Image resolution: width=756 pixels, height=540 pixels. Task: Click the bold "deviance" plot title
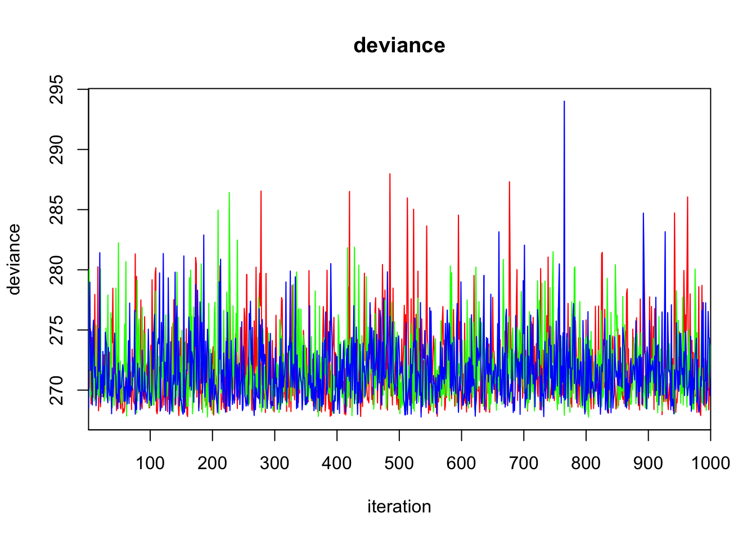399,46
